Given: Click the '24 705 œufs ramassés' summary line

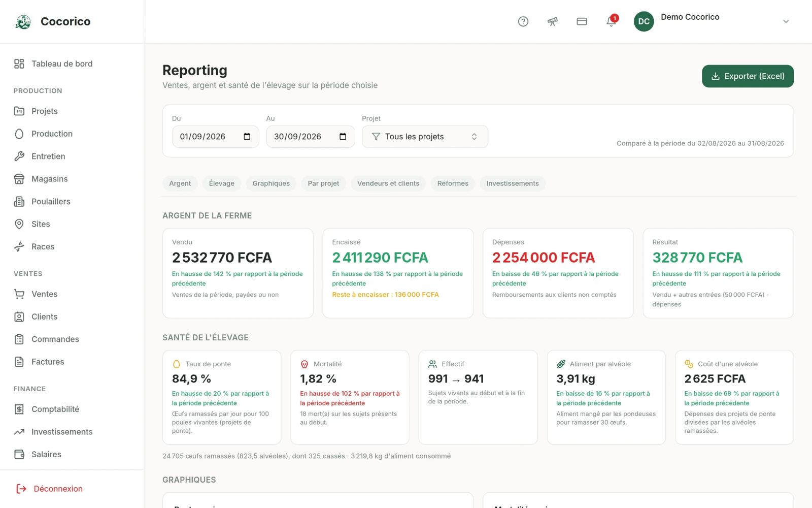Looking at the screenshot, I should [307, 456].
